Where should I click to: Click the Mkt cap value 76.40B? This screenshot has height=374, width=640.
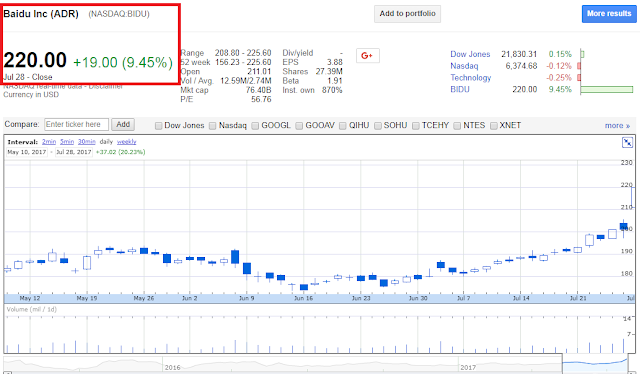pyautogui.click(x=258, y=90)
